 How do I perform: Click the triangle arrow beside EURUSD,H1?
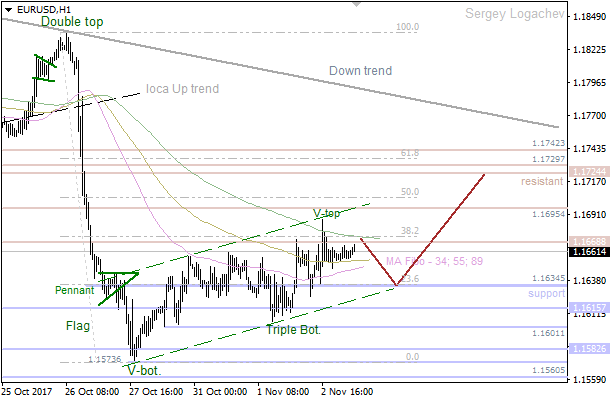point(8,8)
